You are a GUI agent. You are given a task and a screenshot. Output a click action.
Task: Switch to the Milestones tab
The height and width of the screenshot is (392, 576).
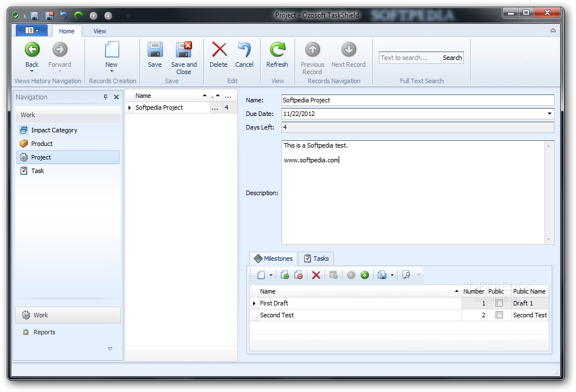(274, 259)
